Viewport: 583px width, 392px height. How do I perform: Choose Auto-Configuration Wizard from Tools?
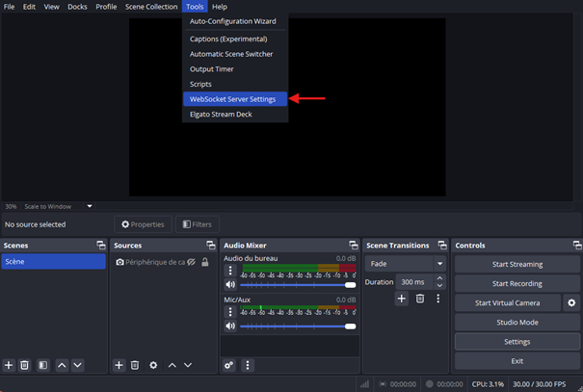(x=235, y=21)
